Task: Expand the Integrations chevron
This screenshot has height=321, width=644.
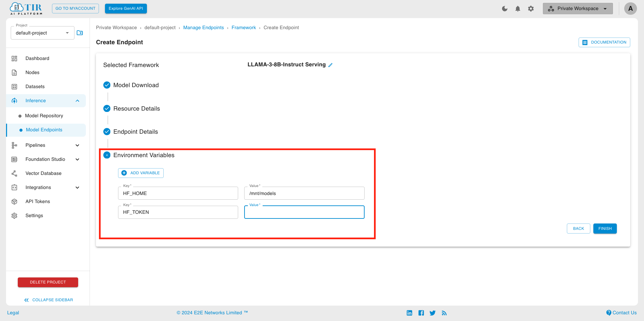Action: click(x=77, y=188)
